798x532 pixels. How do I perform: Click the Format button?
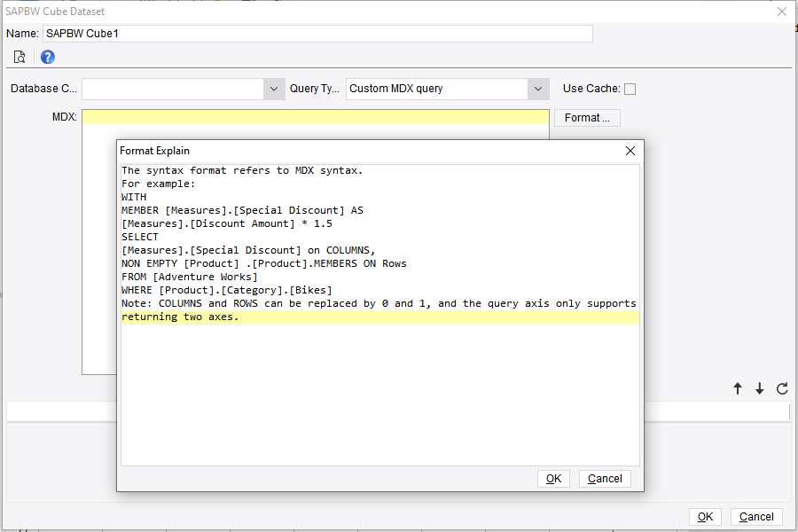coord(587,117)
